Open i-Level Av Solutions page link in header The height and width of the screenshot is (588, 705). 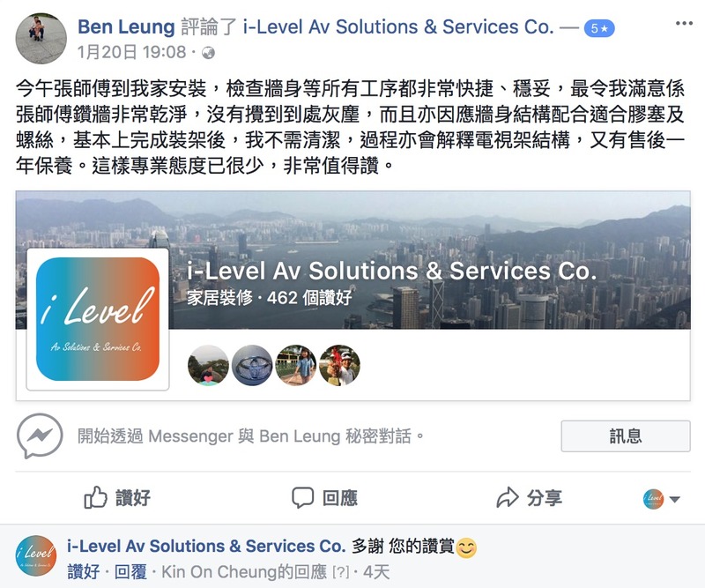point(398,27)
